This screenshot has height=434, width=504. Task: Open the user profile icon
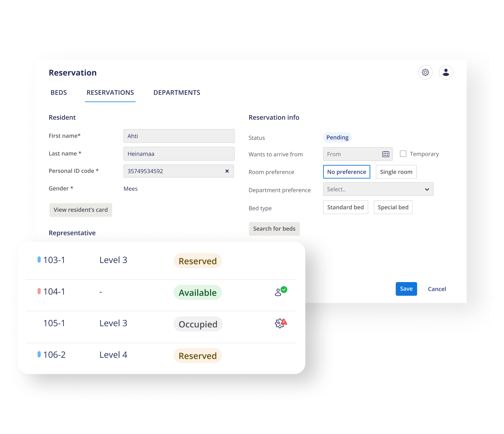[x=445, y=73]
